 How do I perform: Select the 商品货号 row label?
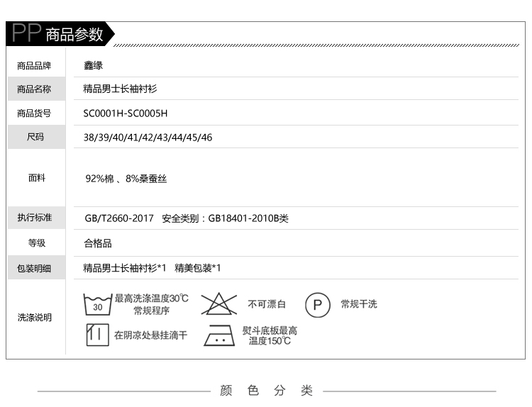[x=34, y=113]
